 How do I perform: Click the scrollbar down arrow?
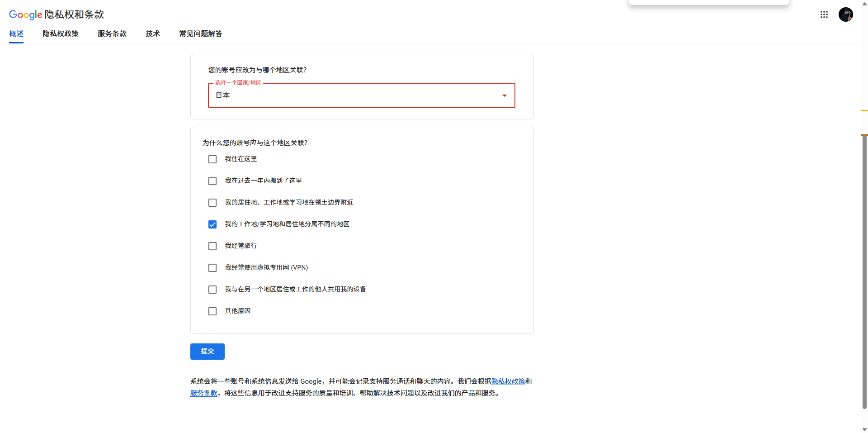point(863,429)
